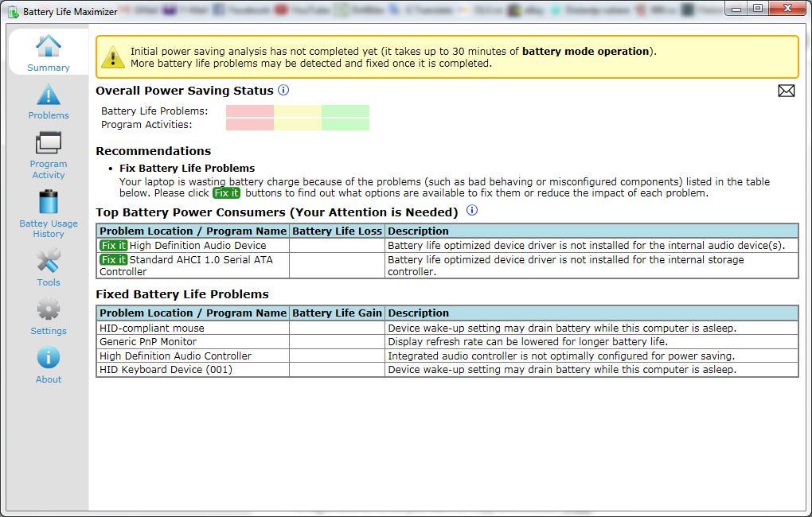Click Fix it for High Definition Audio Device
Viewport: 812px width, 517px height.
[x=113, y=245]
